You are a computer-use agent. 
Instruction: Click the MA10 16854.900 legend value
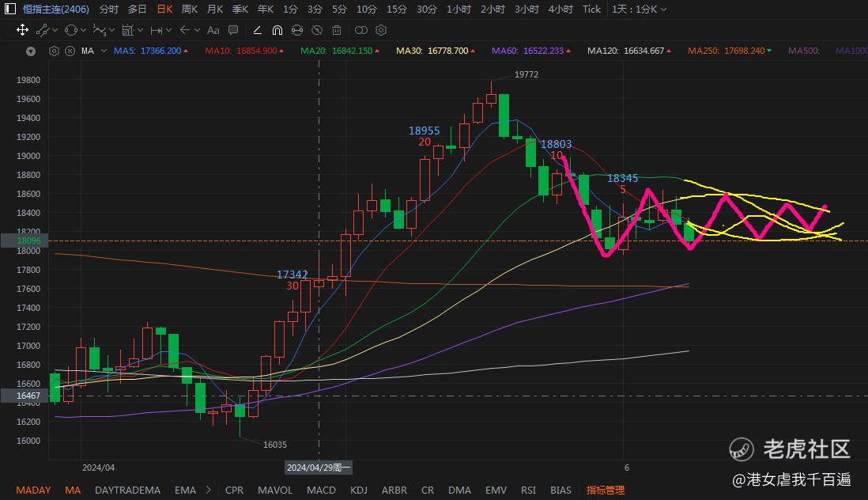click(x=244, y=51)
